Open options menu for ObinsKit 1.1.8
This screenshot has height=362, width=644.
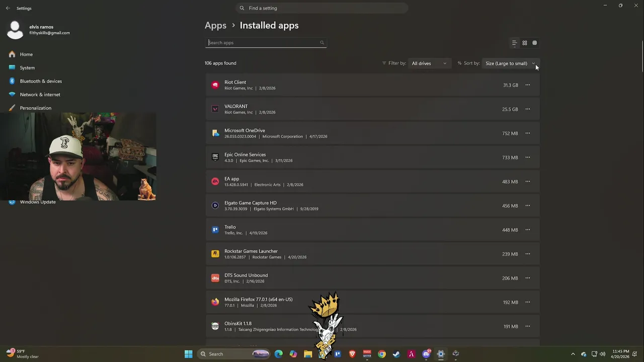pos(528,326)
